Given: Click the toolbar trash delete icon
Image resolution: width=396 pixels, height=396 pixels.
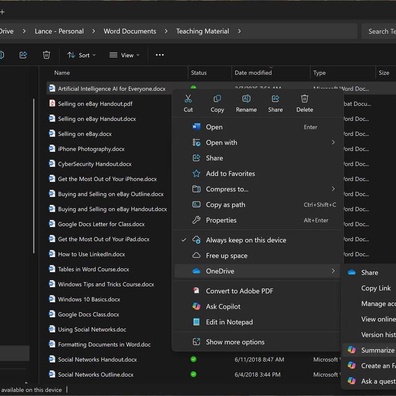Looking at the screenshot, I should coord(46,55).
